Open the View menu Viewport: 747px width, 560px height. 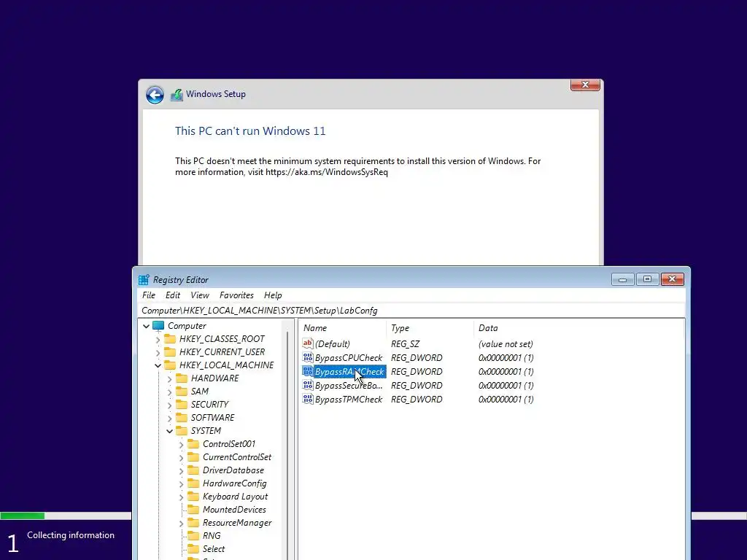pyautogui.click(x=200, y=295)
